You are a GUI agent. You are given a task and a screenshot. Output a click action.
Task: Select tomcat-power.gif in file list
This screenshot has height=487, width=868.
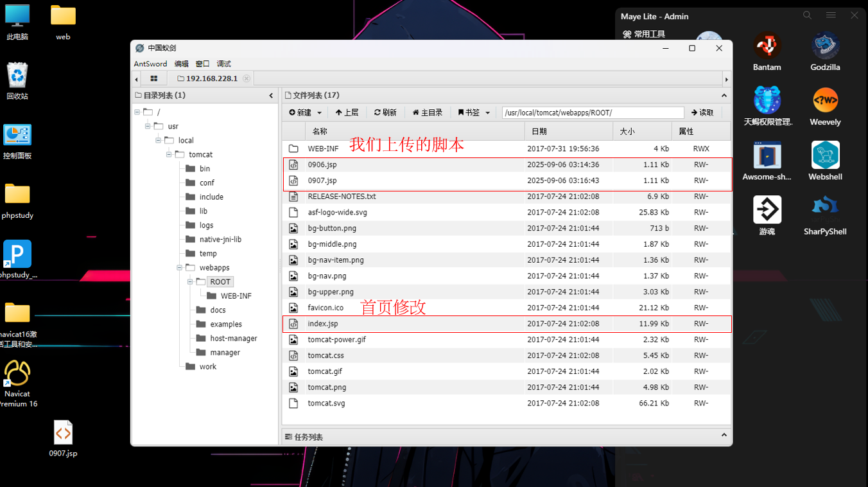pos(507,339)
